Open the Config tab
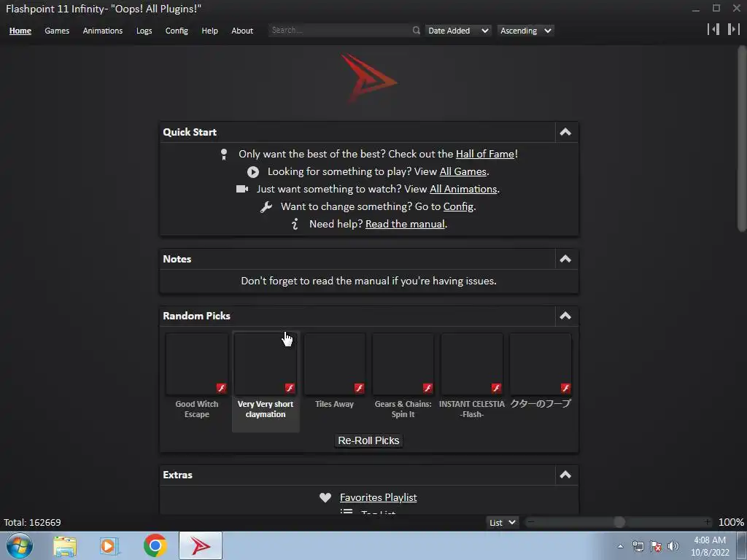This screenshot has height=560, width=747. click(177, 31)
